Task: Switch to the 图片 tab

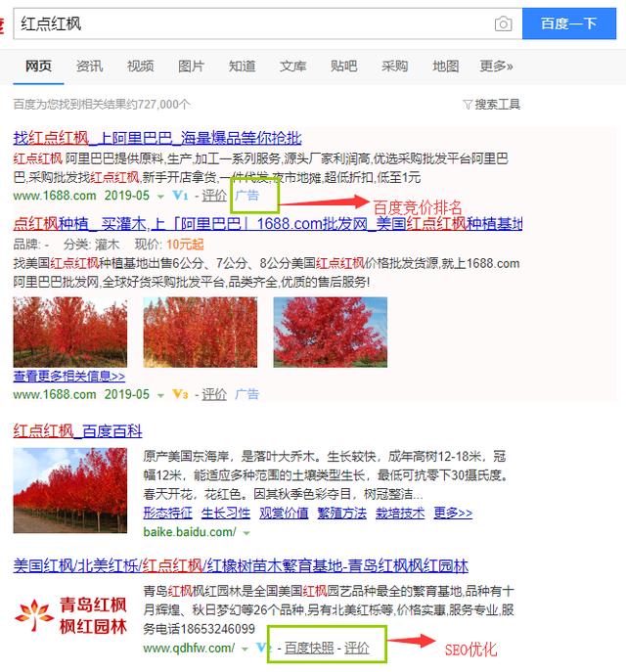Action: [191, 66]
